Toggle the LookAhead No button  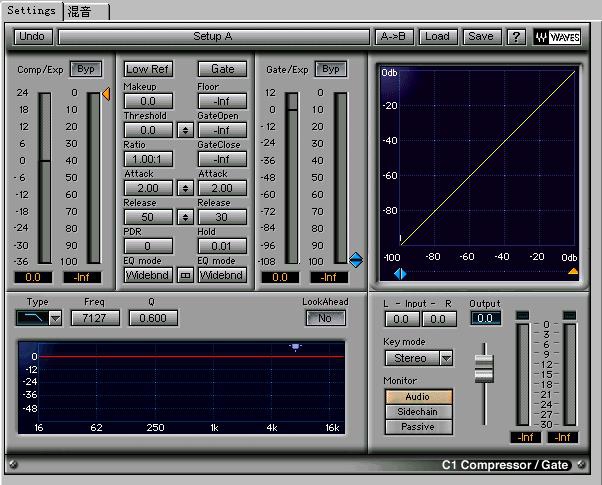pos(325,318)
